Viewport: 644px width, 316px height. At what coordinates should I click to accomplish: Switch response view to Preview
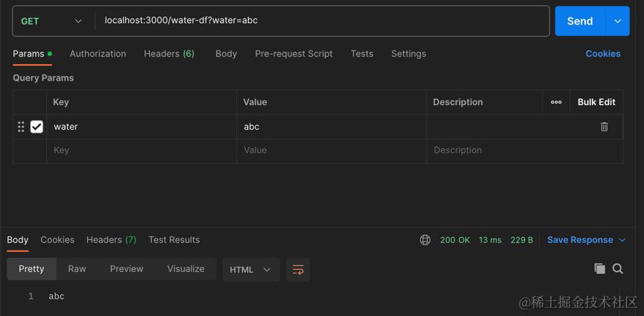click(x=126, y=269)
